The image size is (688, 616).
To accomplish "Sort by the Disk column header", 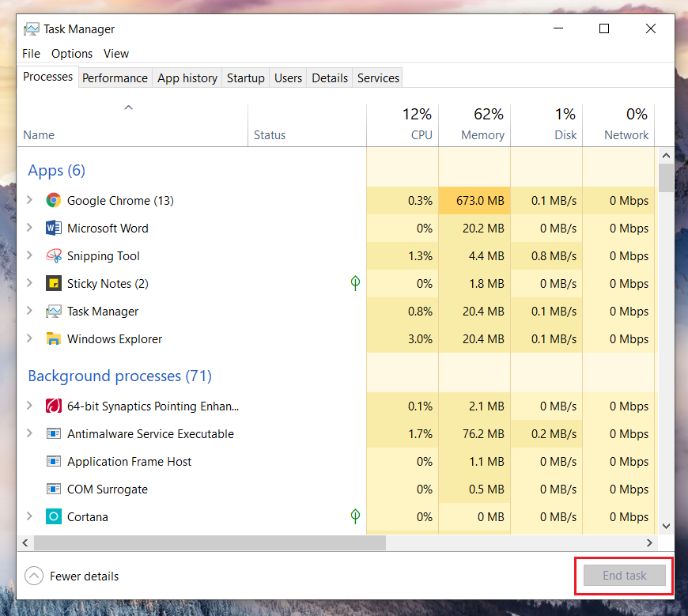I will point(546,125).
